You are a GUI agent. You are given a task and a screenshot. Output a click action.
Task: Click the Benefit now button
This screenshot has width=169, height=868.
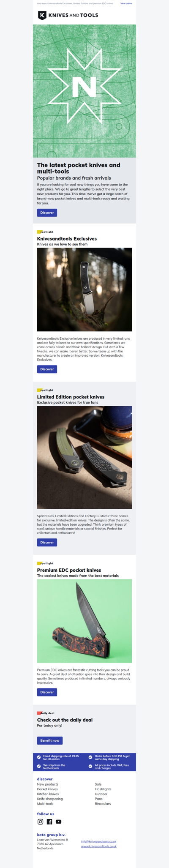[50, 740]
